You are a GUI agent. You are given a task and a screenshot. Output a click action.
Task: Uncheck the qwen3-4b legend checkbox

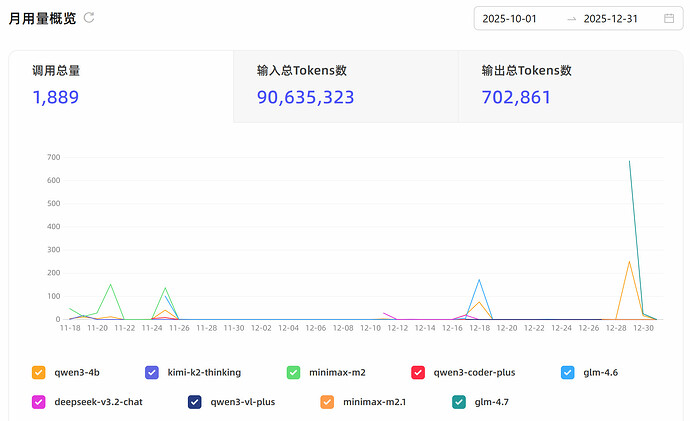(39, 373)
